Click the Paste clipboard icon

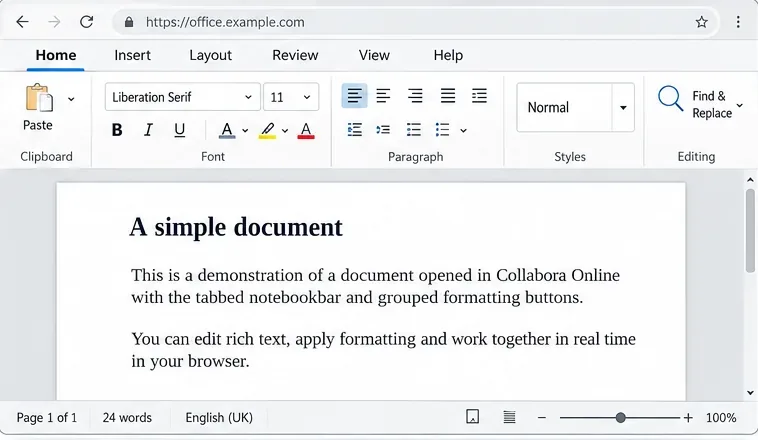click(40, 98)
